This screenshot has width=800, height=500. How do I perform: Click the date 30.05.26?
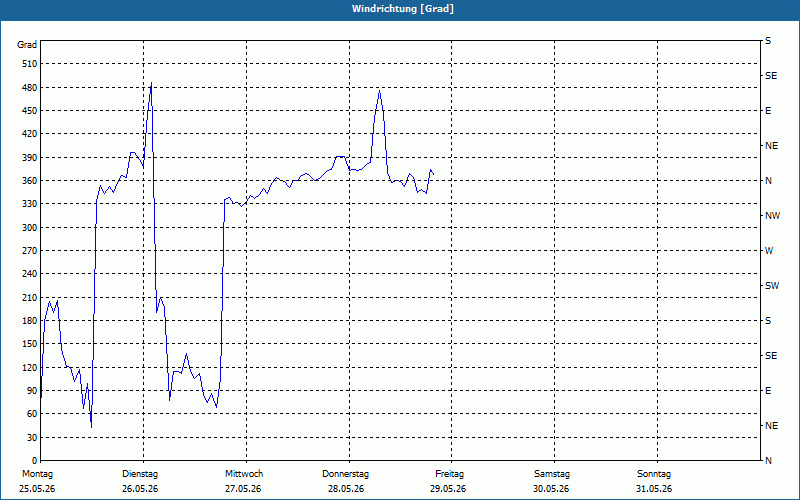(x=551, y=489)
